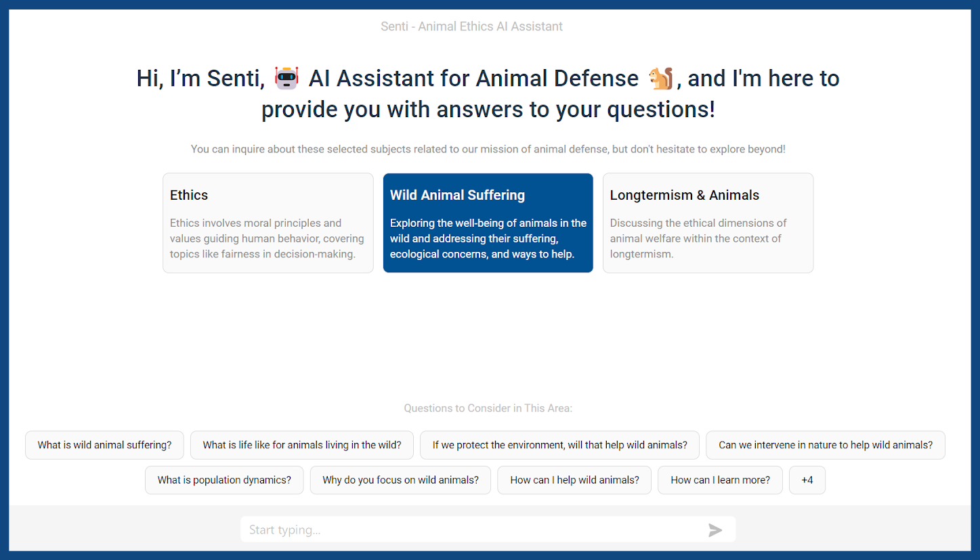
Task: Choose "What is life like for animals living in the wild?"
Action: click(x=302, y=445)
